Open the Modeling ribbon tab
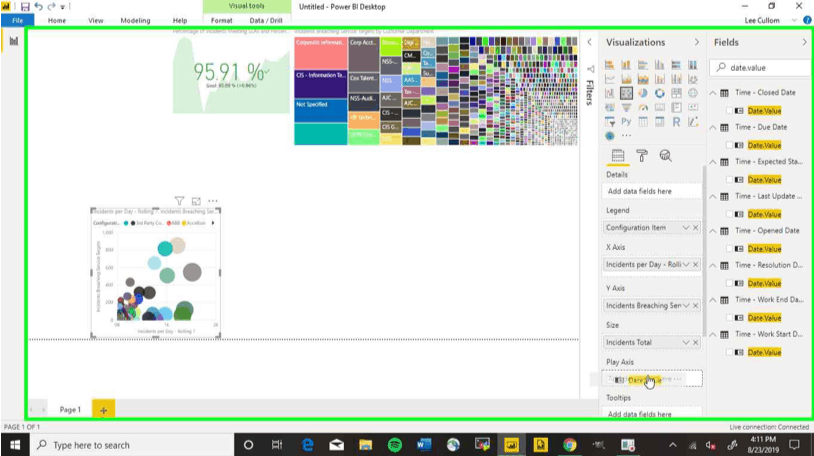Image resolution: width=814 pixels, height=456 pixels. [x=135, y=20]
